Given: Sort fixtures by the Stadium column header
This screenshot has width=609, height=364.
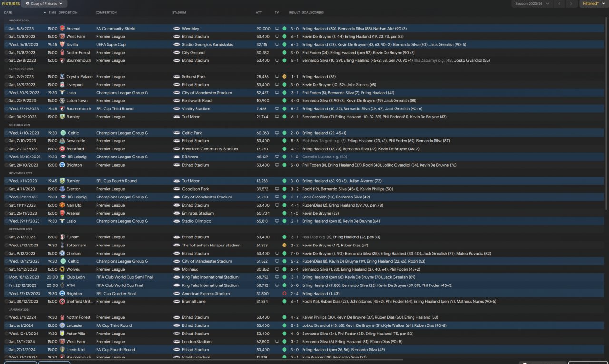Looking at the screenshot, I should 179,13.
